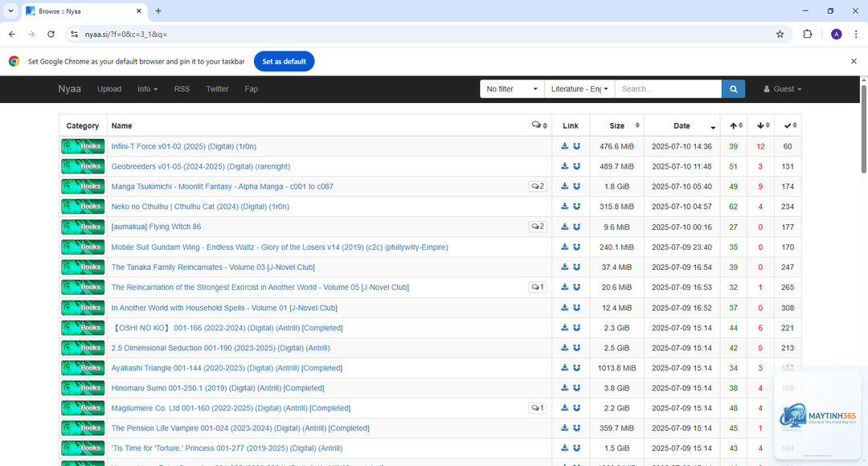Click the browser address bar URL
Screen dimensions: 868x466
point(125,35)
